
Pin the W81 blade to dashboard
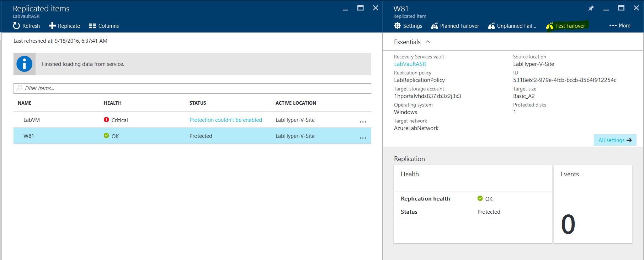(591, 8)
